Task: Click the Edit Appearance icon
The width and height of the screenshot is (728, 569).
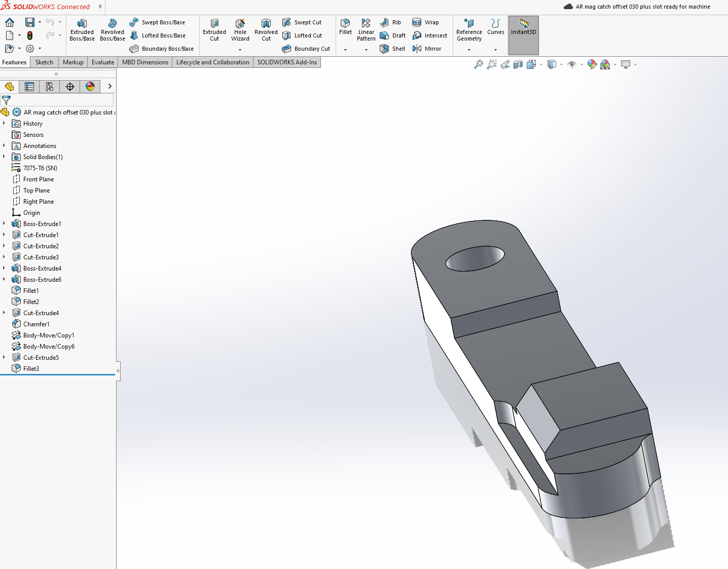Action: pos(592,64)
